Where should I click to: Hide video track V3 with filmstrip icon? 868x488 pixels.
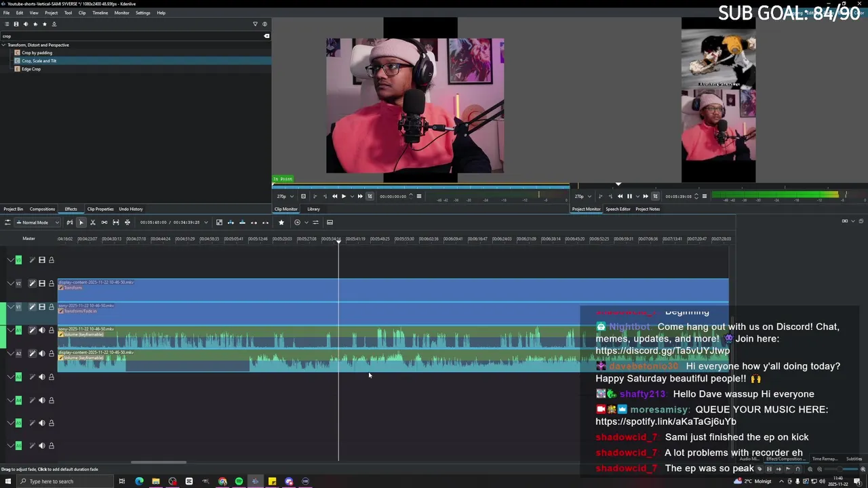click(41, 260)
